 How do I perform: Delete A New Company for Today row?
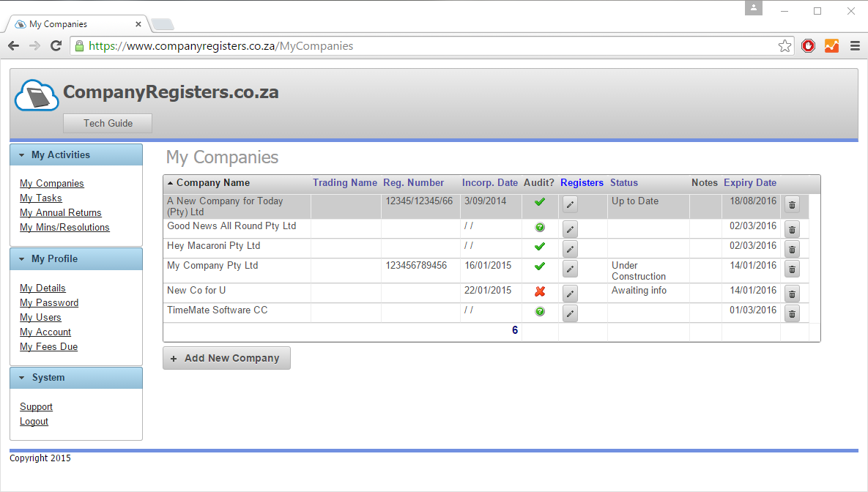point(792,204)
